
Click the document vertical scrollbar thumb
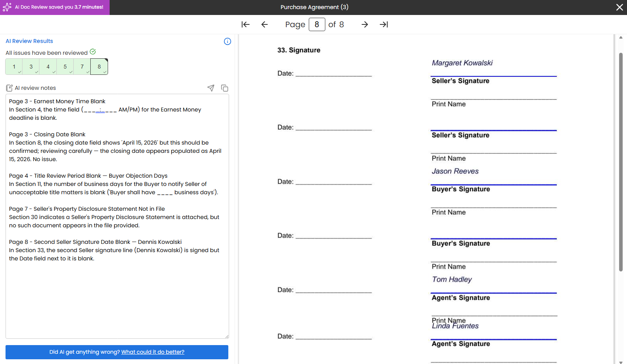click(621, 162)
